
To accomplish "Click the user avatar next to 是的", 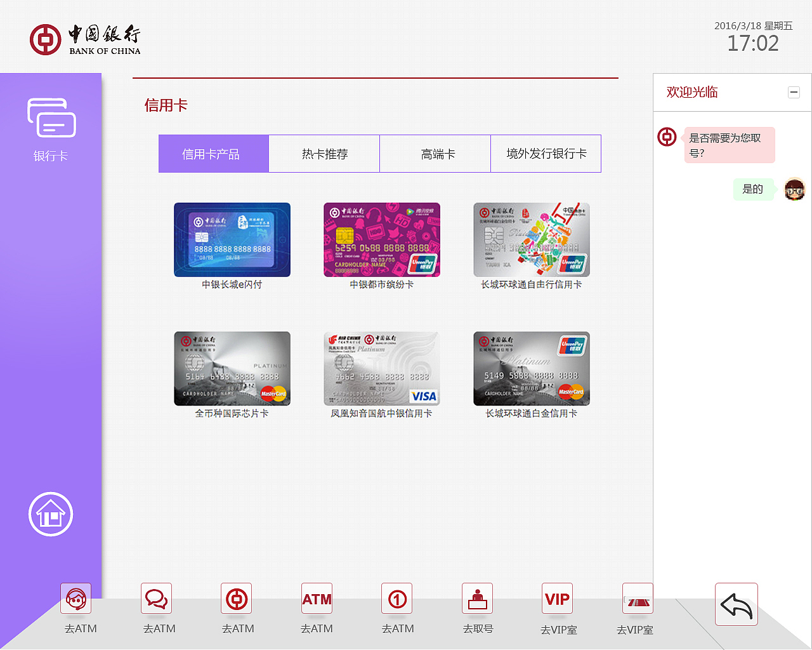I will point(794,189).
